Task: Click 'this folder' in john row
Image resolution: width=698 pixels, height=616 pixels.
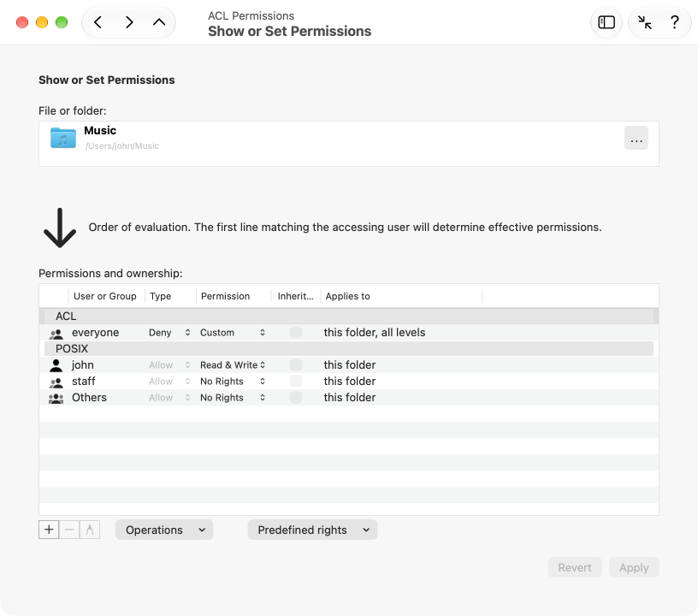Action: click(x=350, y=365)
